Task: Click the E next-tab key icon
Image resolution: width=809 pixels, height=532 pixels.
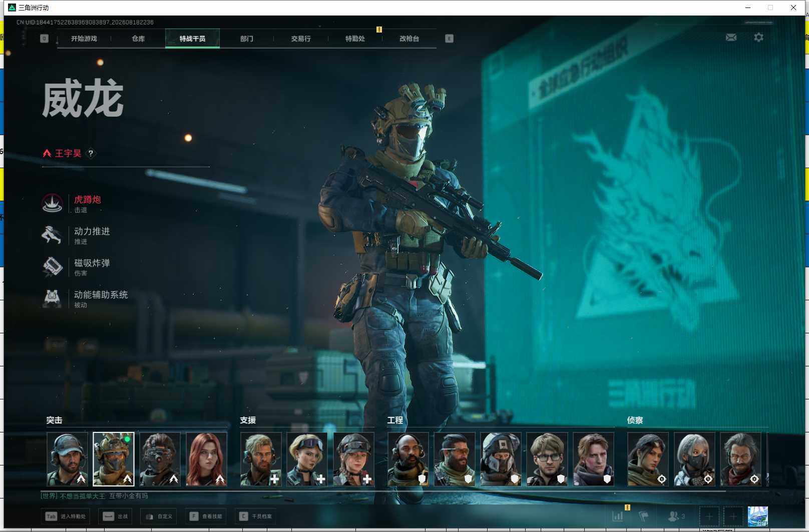Action: pos(449,39)
